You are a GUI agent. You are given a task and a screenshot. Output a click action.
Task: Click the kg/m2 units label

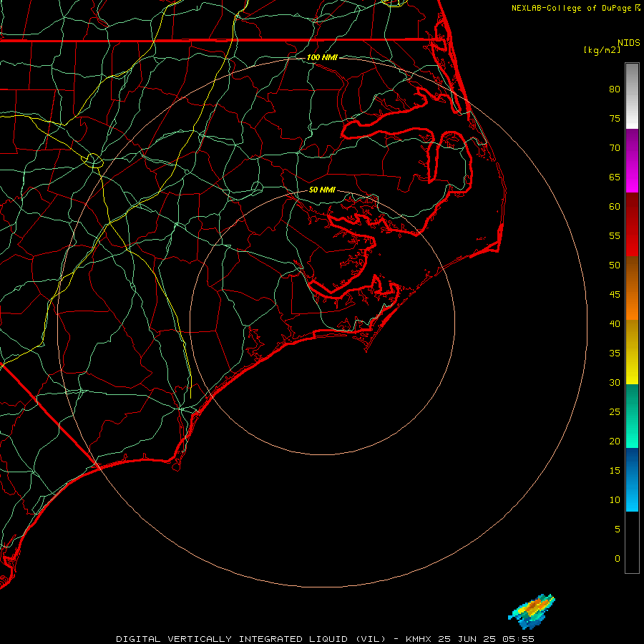point(602,50)
